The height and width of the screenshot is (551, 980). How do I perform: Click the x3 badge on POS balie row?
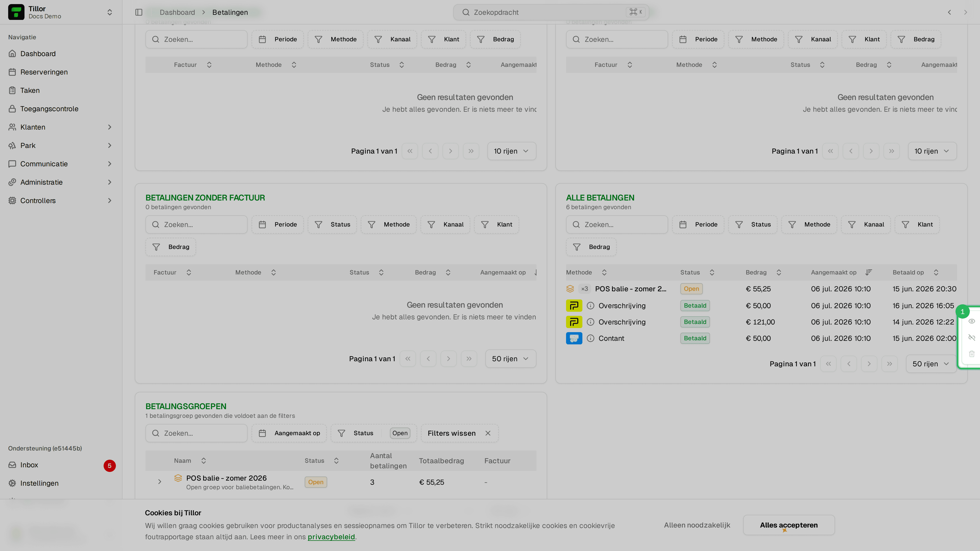click(584, 289)
